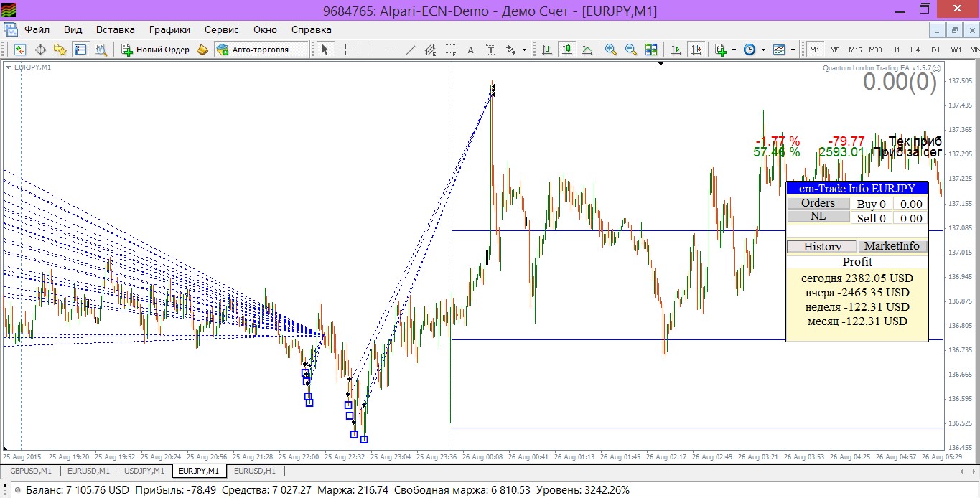Click the NL button in cm-Trade Info

tap(818, 216)
